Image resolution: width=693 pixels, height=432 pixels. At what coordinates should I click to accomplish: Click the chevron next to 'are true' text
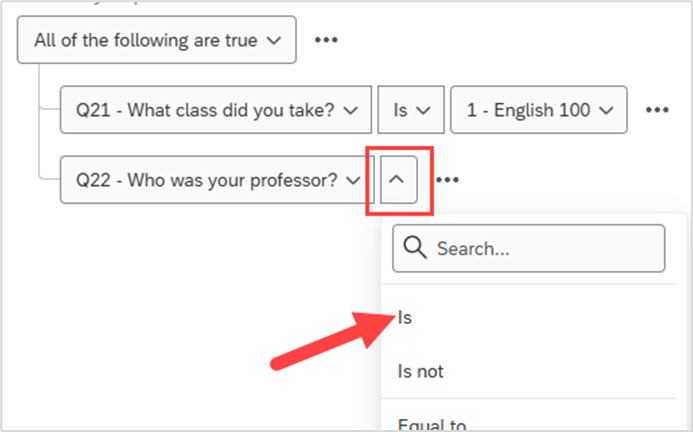point(274,40)
